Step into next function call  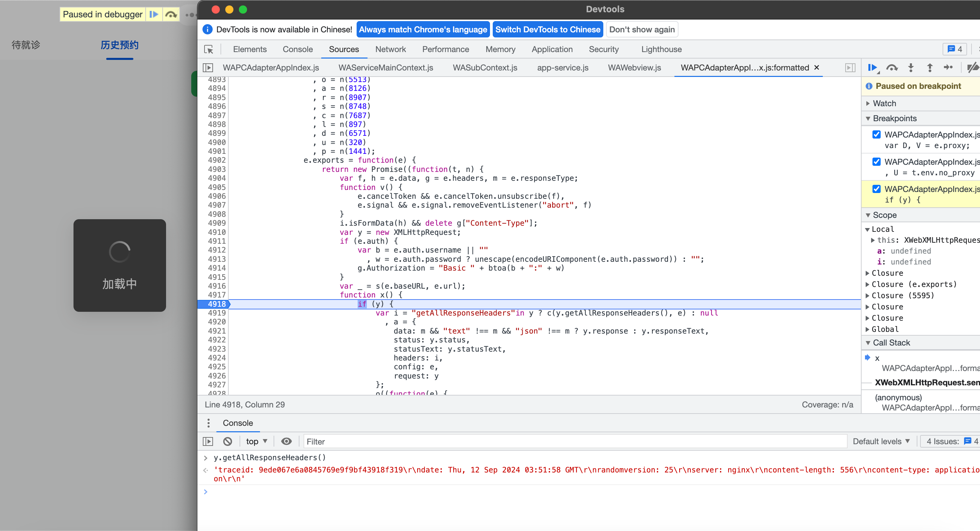coord(911,68)
